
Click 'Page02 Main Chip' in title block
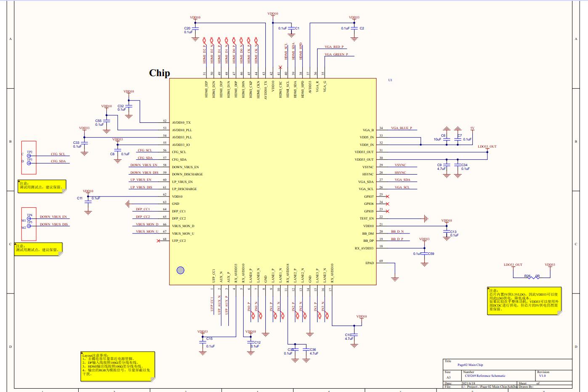(x=470, y=365)
